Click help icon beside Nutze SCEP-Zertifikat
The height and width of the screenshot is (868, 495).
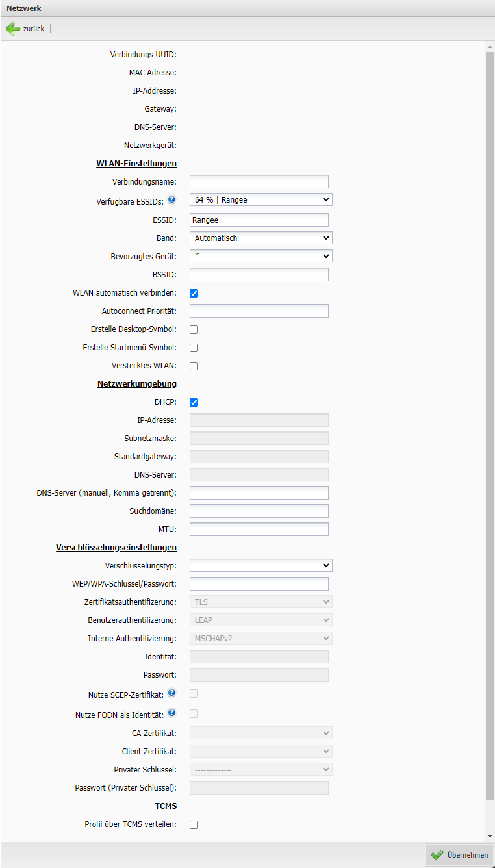[171, 694]
